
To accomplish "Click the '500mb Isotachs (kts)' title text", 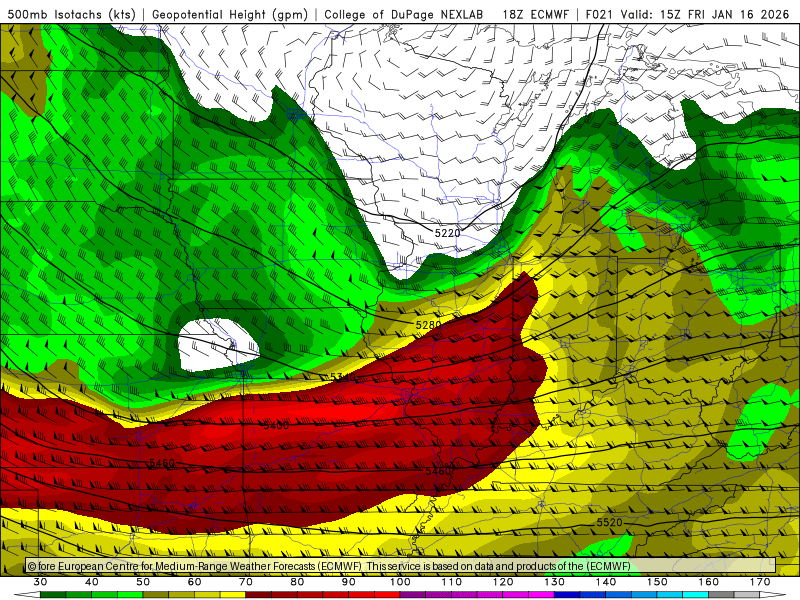I will pos(71,14).
